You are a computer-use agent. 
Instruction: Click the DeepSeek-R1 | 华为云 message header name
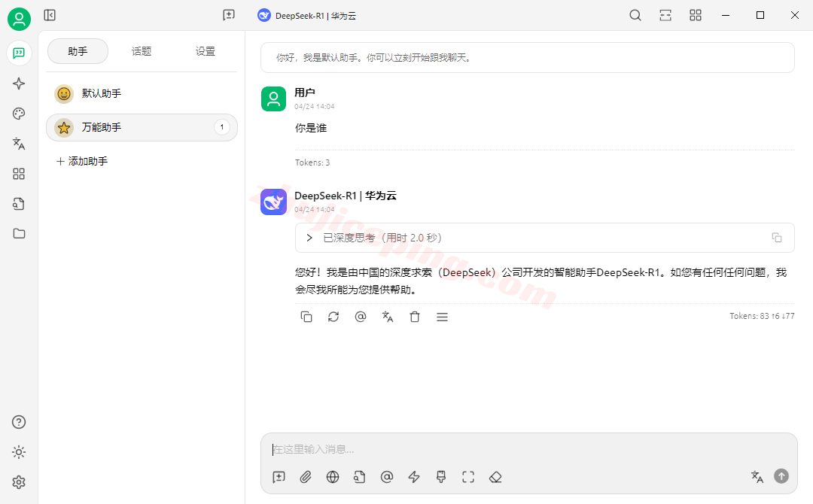pyautogui.click(x=346, y=196)
